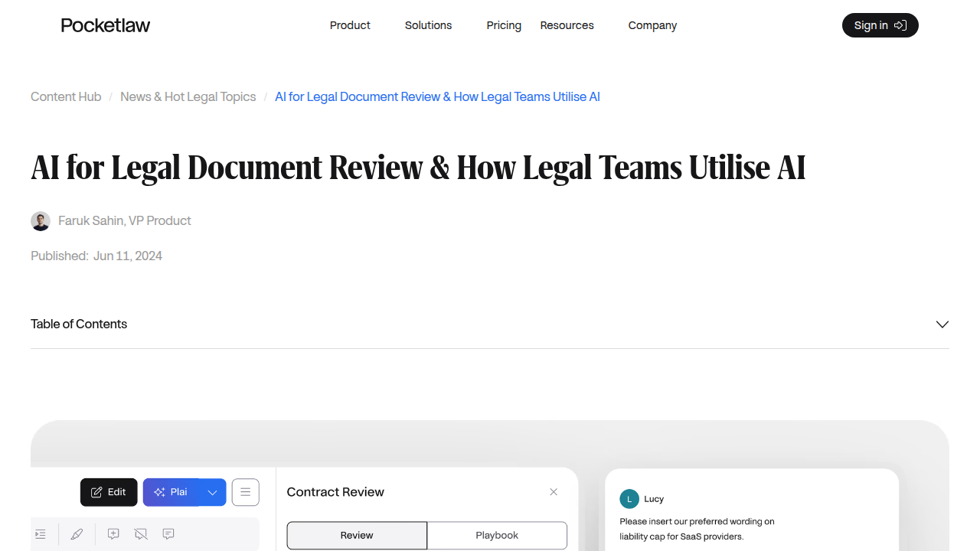This screenshot has height=551, width=980.
Task: Expand the Table of Contents chevron
Action: pos(942,324)
